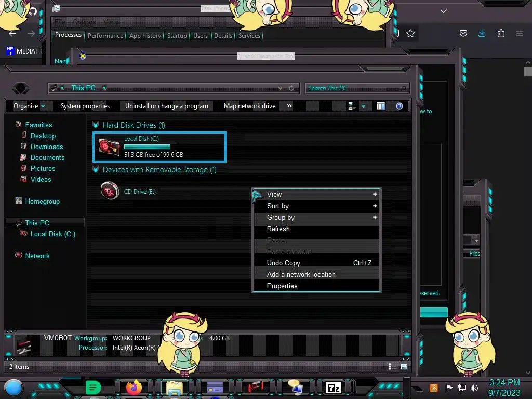Click the Java update tray icon
Screen dimensions: 532x399
434,388
